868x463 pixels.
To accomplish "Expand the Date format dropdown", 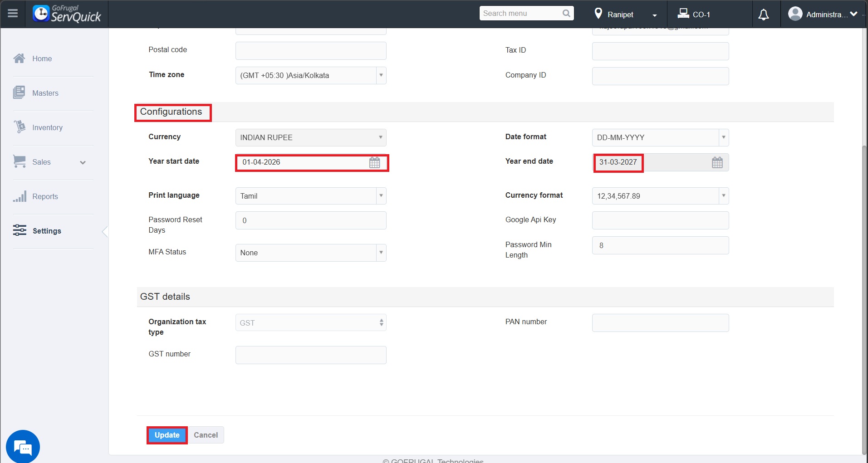I will click(x=660, y=137).
